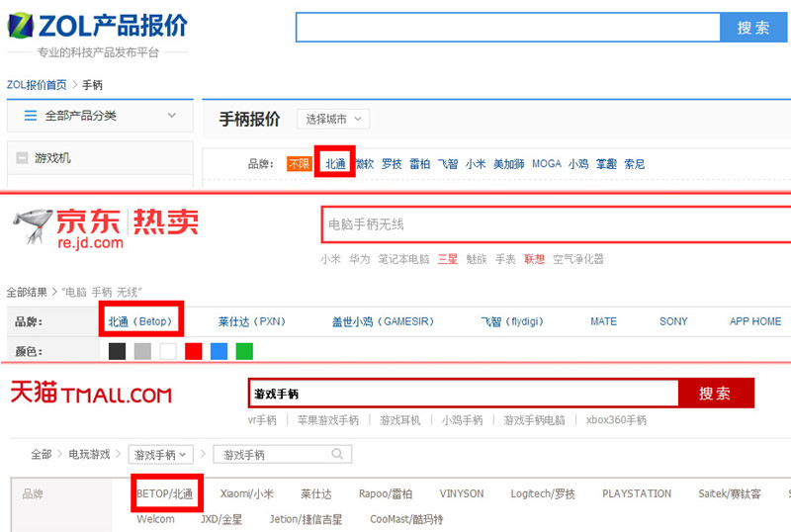
Task: Pick the blue color swatch
Action: (x=219, y=351)
